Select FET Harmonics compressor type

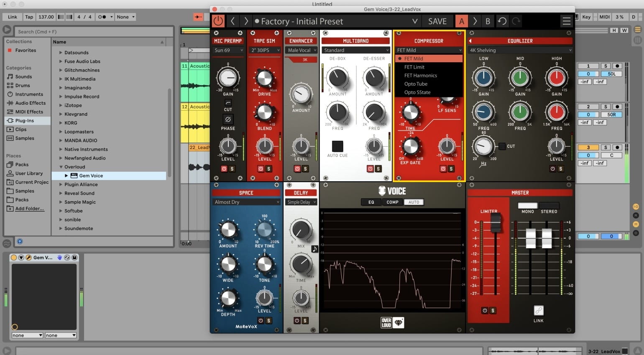[429, 76]
